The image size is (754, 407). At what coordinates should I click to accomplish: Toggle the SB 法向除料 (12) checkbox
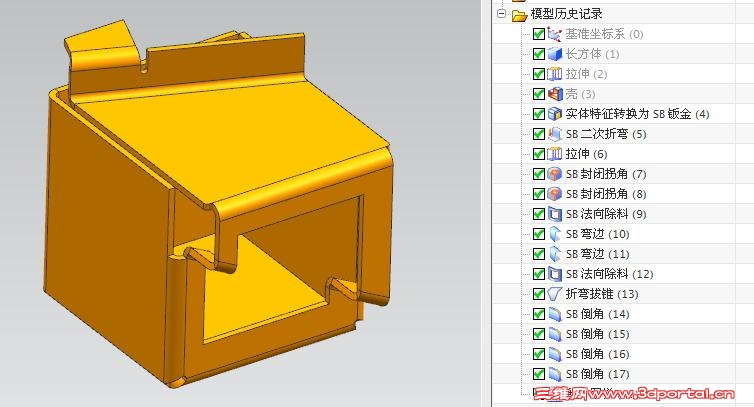[x=539, y=274]
